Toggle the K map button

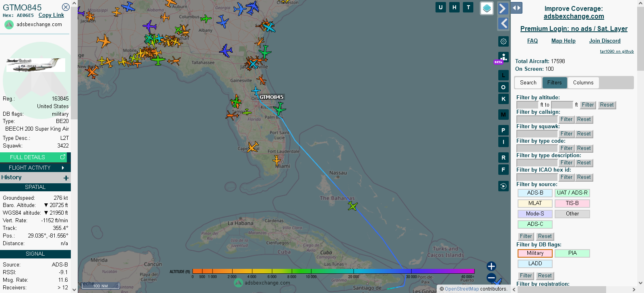pyautogui.click(x=504, y=99)
